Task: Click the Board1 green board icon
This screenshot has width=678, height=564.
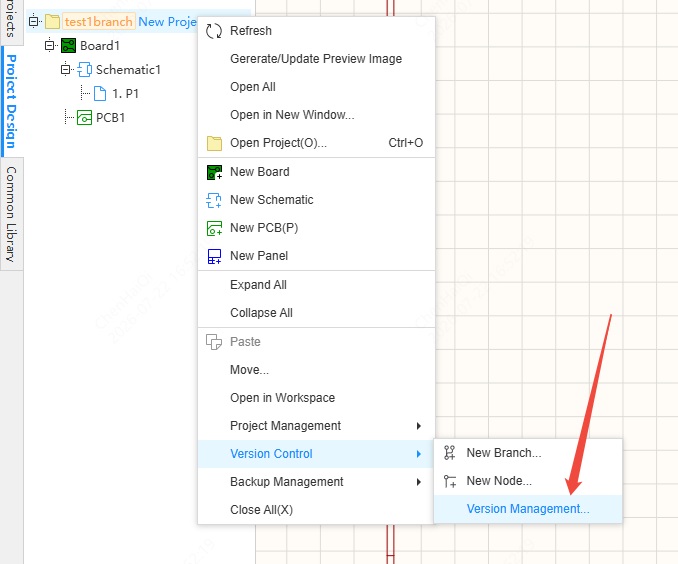Action: 68,45
